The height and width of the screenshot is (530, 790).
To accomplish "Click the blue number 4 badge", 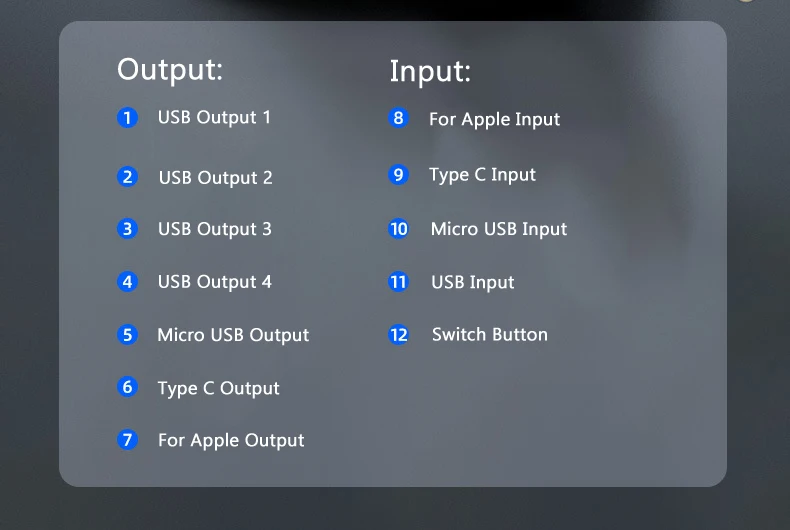I will [x=127, y=282].
